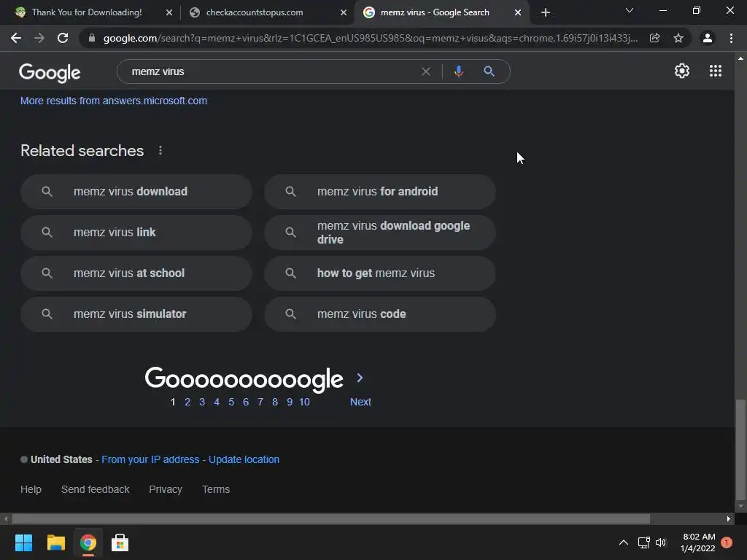
Task: Close the memz virus Google Search tab
Action: 518,12
